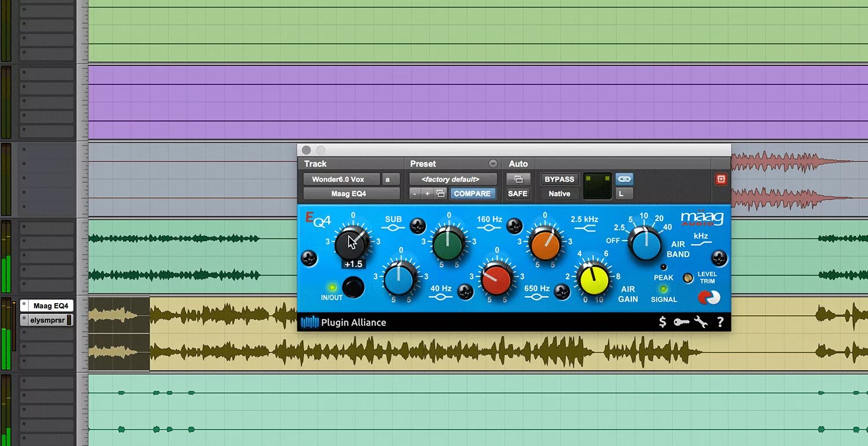Click the Track section header
The height and width of the screenshot is (446, 868).
[x=315, y=164]
